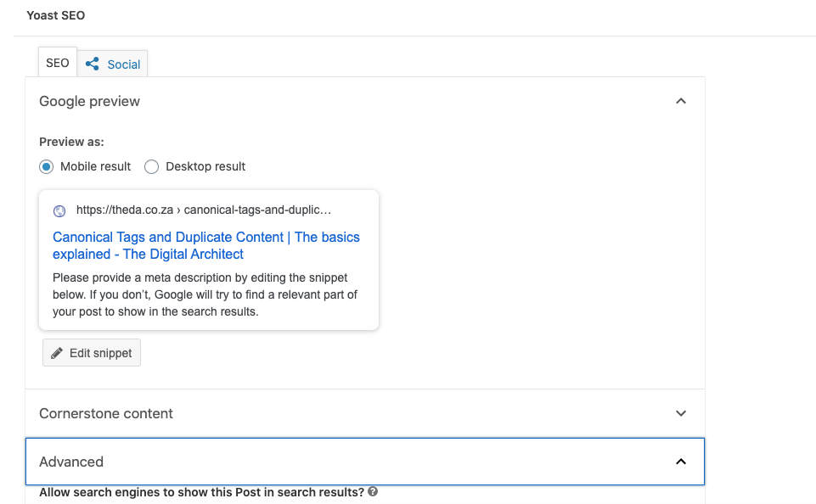Select the Desktop result radio button

click(x=151, y=167)
